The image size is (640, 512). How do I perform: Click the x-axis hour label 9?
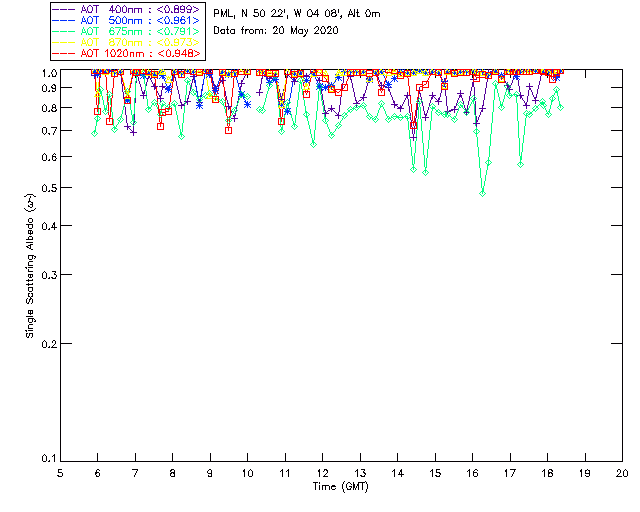pos(210,473)
